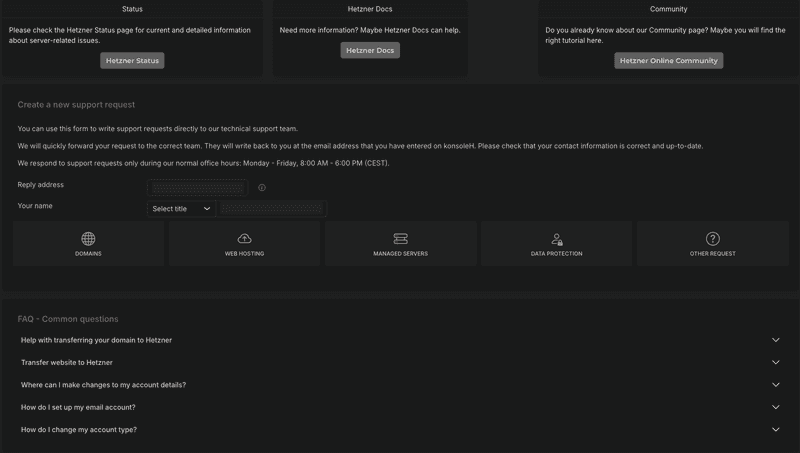Viewport: 800px width, 453px height.
Task: Click the Domains globe icon
Action: (88, 239)
